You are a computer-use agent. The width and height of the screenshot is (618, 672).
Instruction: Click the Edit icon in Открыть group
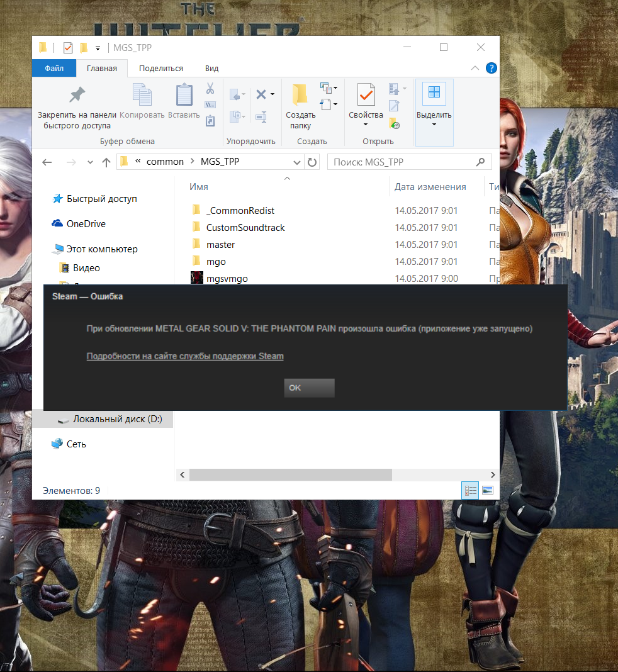[x=394, y=106]
